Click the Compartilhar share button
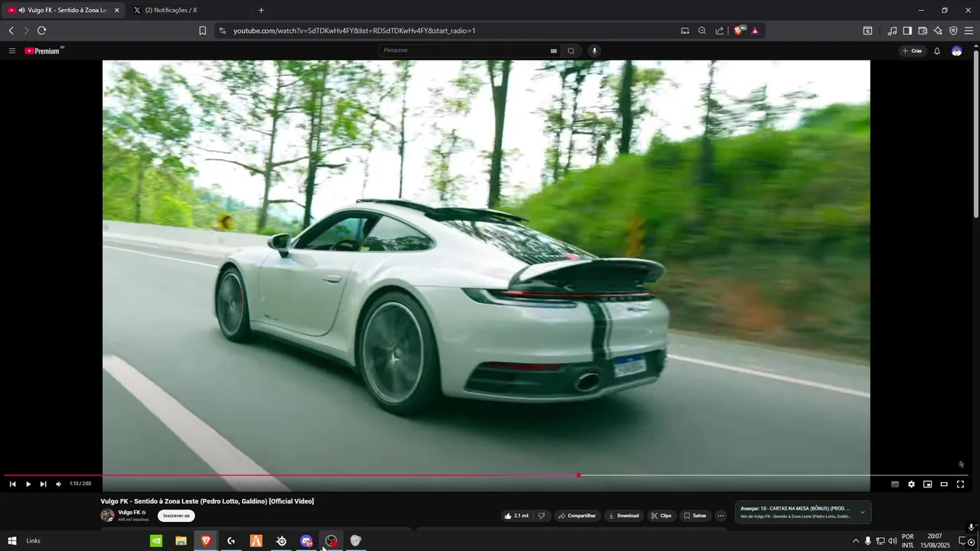980x551 pixels. (x=577, y=516)
